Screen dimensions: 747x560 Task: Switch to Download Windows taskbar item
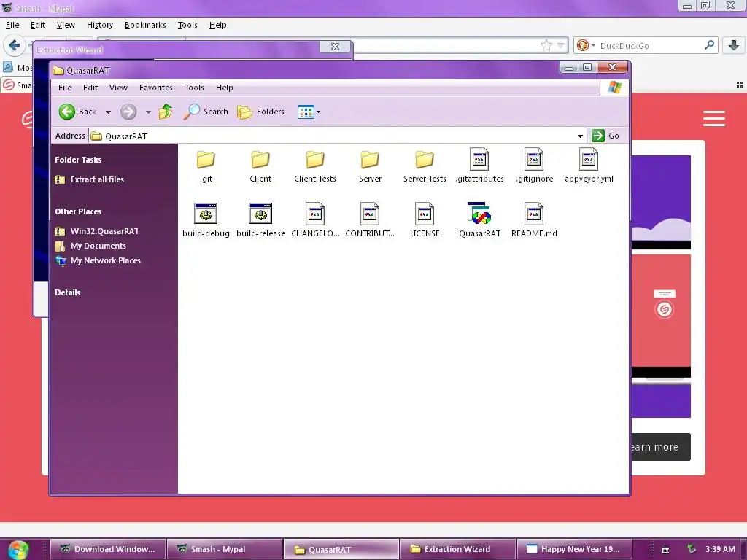(108, 549)
